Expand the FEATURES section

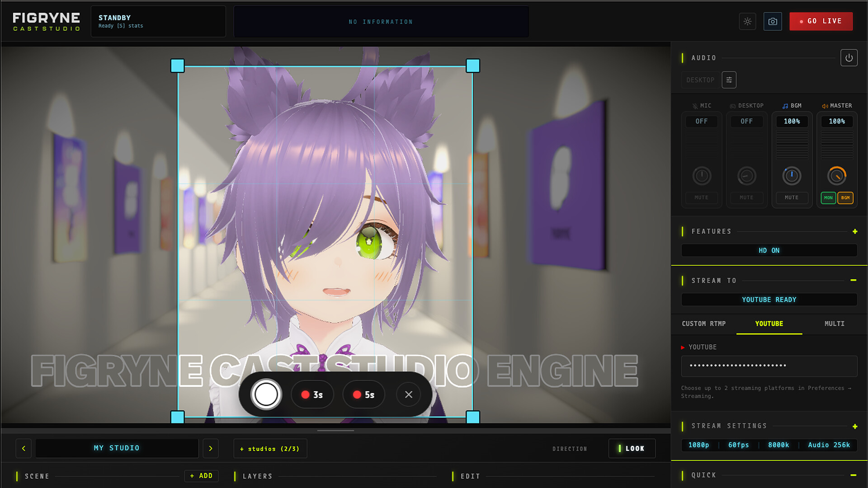(x=854, y=231)
